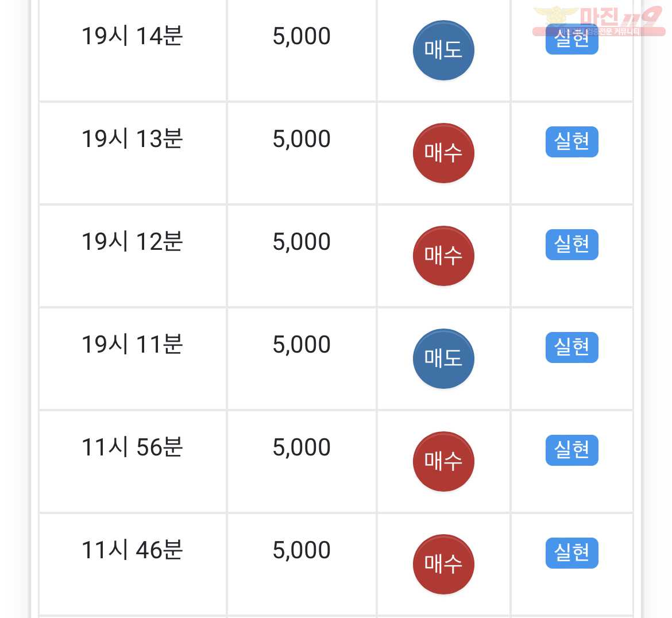Screen dimensions: 672x618
Task: Click the 5,000 amount in 19시 12분 row
Action: pyautogui.click(x=302, y=242)
